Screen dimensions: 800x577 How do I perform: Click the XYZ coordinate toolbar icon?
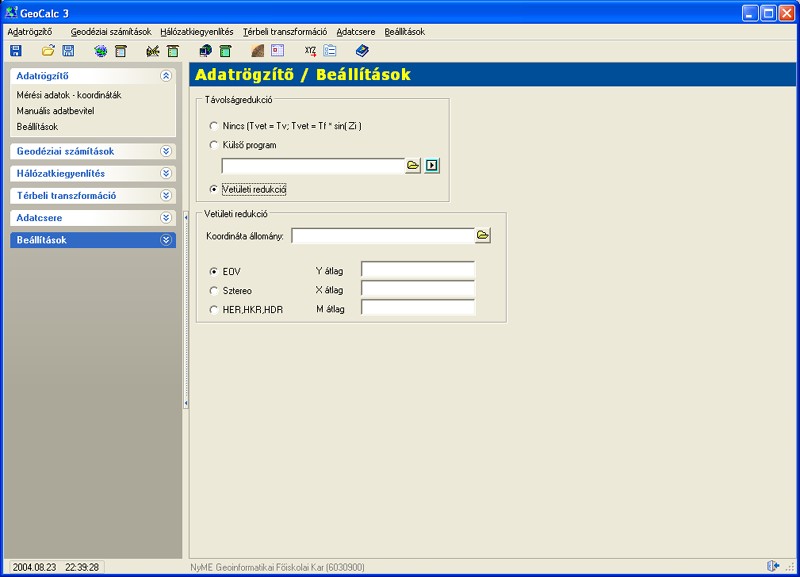pyautogui.click(x=310, y=51)
